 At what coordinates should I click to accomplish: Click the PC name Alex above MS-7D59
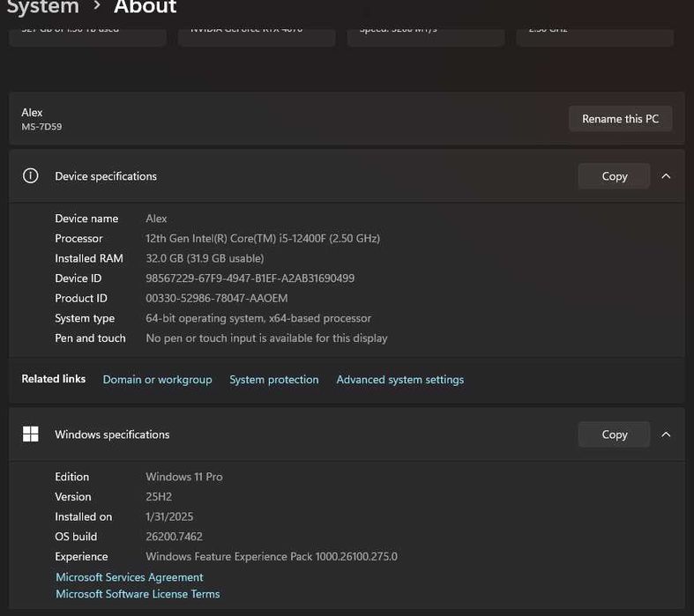32,112
